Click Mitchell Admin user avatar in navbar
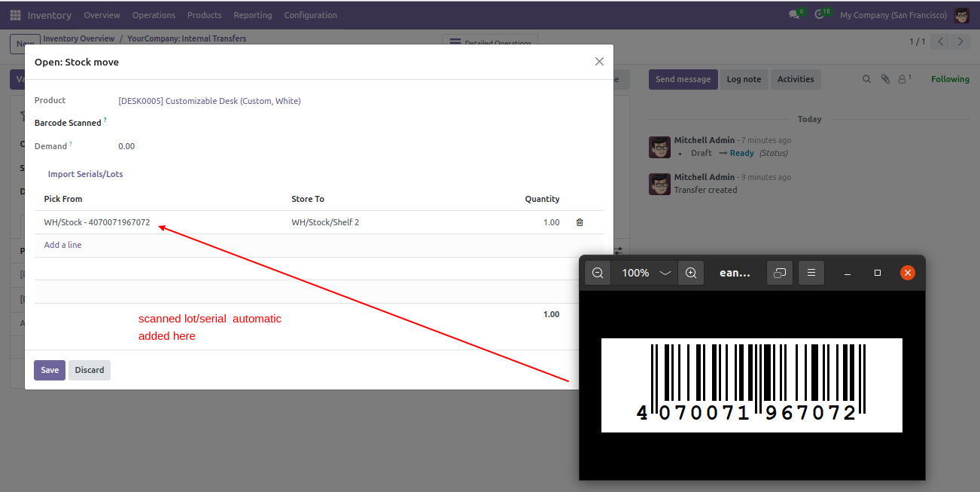The image size is (980, 492). [x=961, y=15]
